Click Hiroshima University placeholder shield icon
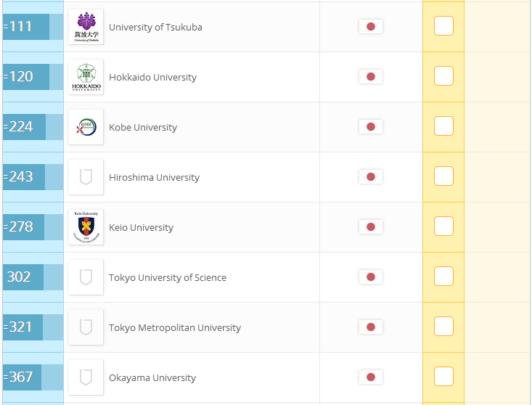Screen dimensions: 532x405 pos(86,177)
